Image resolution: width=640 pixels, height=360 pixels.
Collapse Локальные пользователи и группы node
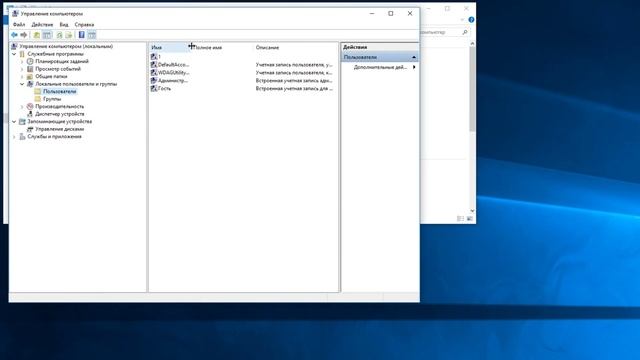tap(22, 84)
